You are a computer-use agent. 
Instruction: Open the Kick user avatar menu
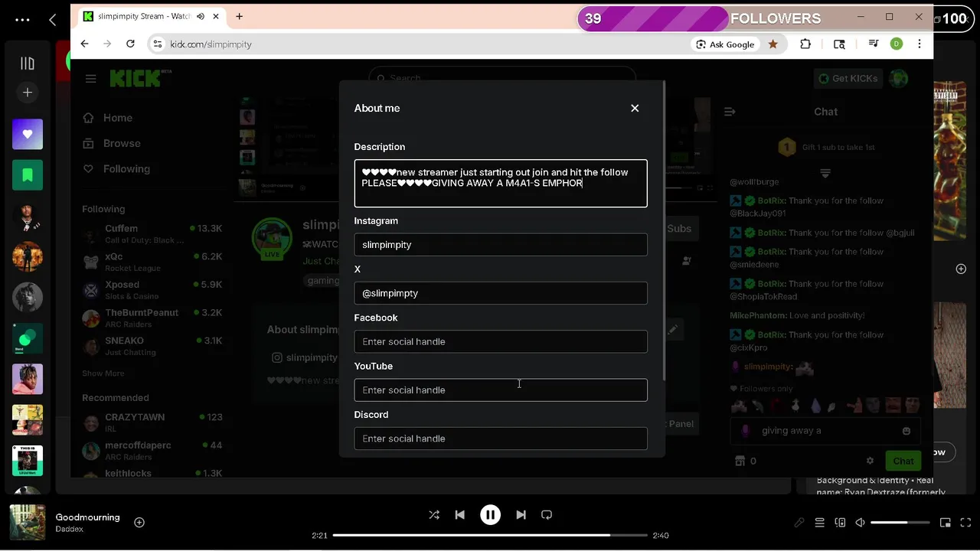tap(899, 78)
